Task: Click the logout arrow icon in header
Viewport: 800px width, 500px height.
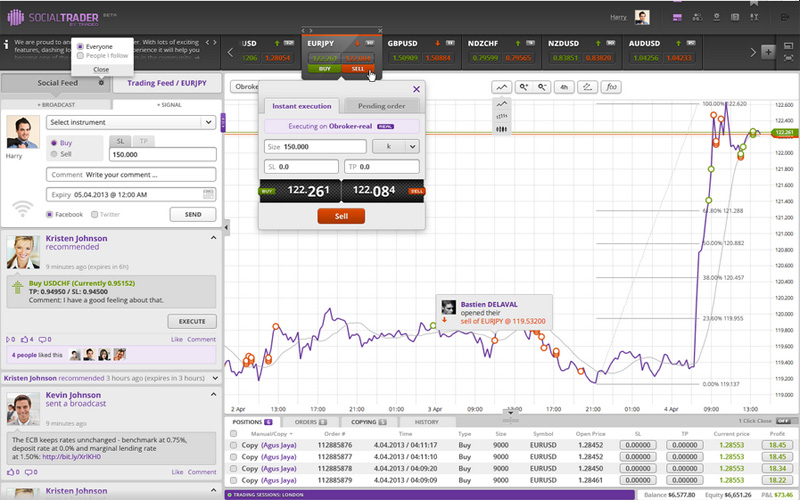Action: pyautogui.click(x=785, y=17)
